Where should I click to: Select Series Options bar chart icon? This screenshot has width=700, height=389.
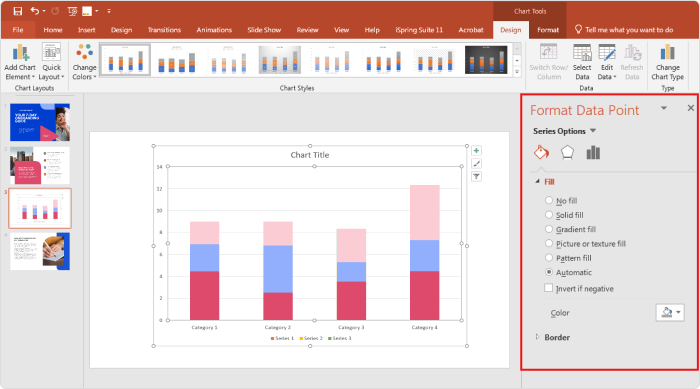593,153
